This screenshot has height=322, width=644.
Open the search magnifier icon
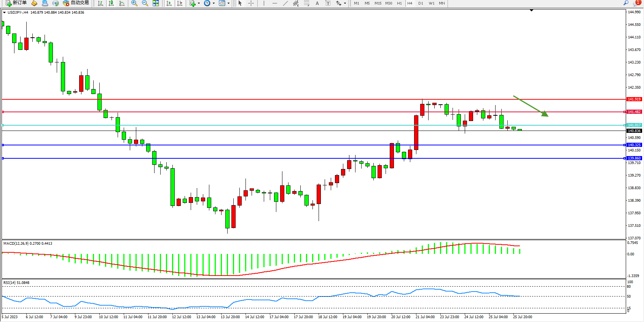click(x=626, y=3)
